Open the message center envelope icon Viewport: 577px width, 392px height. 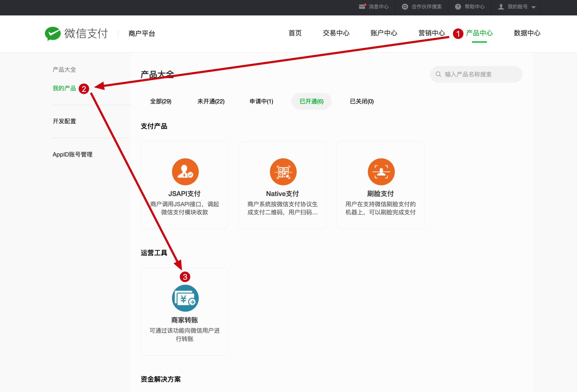pyautogui.click(x=362, y=7)
